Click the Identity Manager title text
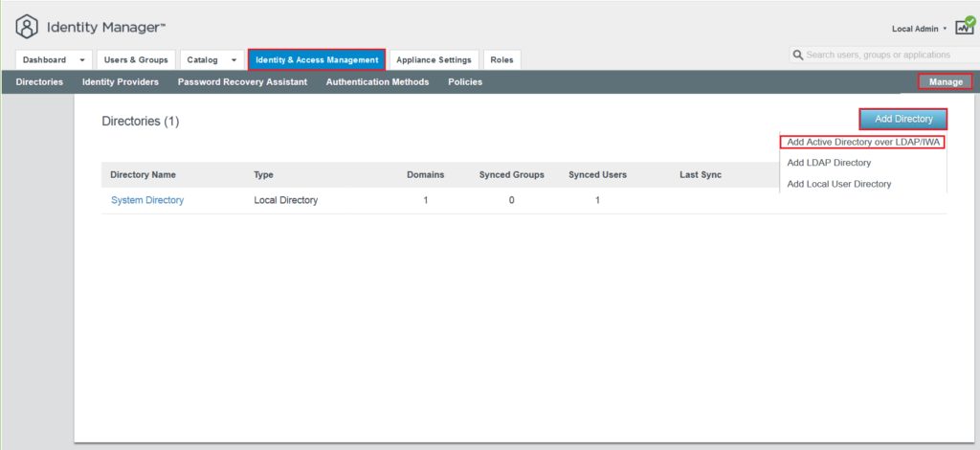This screenshot has width=980, height=450. 106,28
